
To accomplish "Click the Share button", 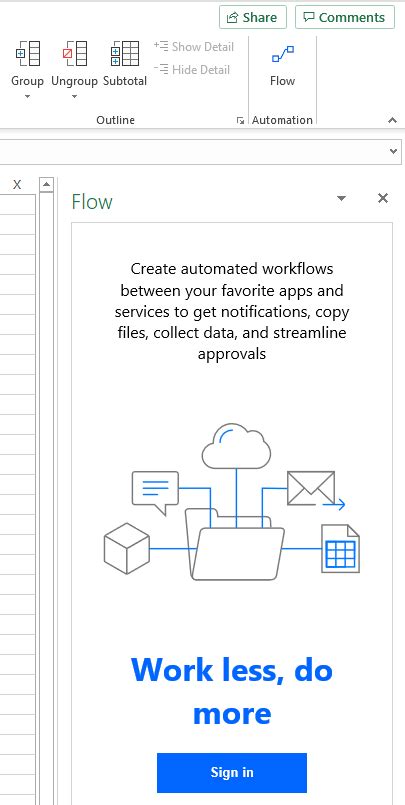I will tap(253, 17).
